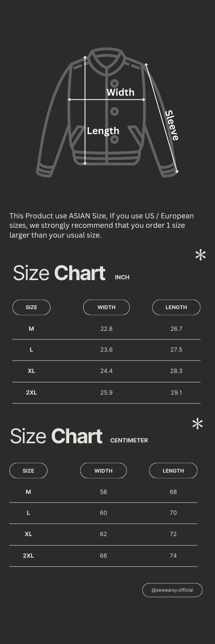This screenshot has height=644, width=215.
Task: Select the SIZE pill in inch chart
Action: pos(32,307)
